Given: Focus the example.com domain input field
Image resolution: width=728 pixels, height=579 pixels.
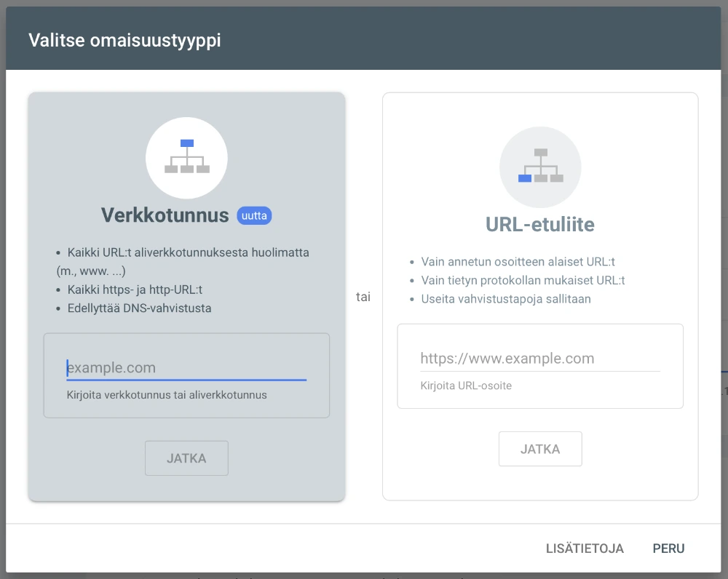Looking at the screenshot, I should coord(186,367).
